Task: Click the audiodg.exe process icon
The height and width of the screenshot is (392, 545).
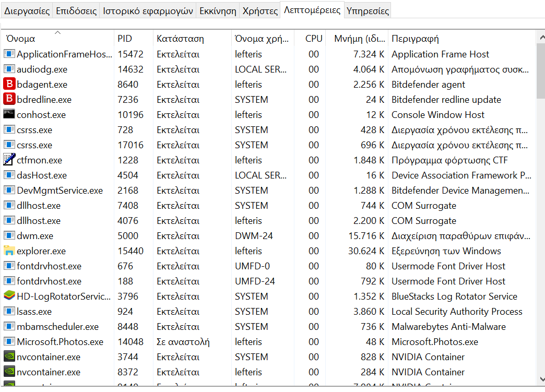Action: click(x=9, y=69)
